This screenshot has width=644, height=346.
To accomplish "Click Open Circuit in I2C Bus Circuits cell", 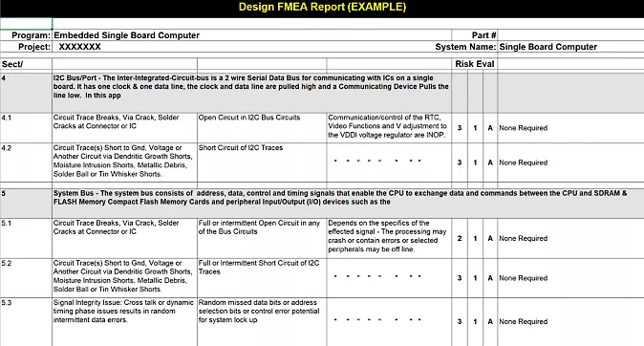I will tap(262, 128).
